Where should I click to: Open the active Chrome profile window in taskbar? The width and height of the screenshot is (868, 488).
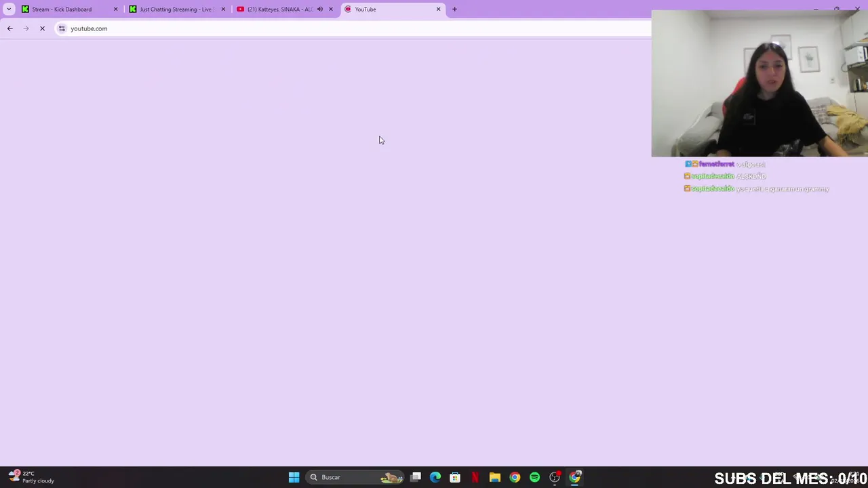coord(575,477)
